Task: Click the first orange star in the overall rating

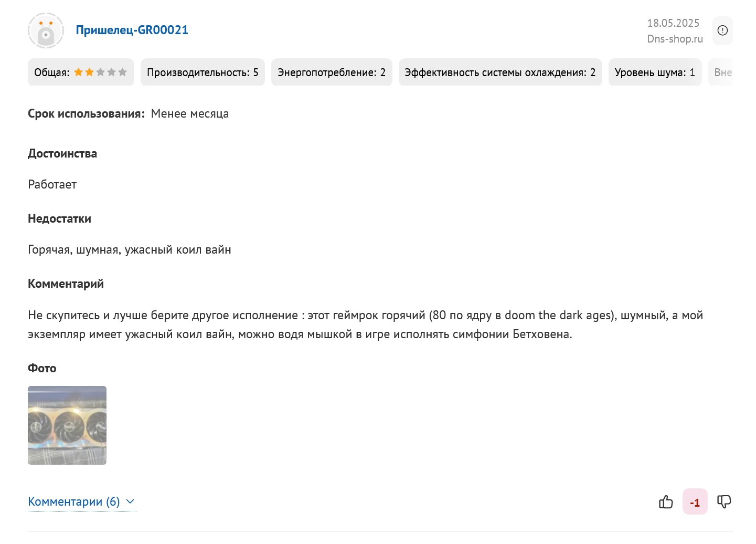Action: [x=78, y=72]
